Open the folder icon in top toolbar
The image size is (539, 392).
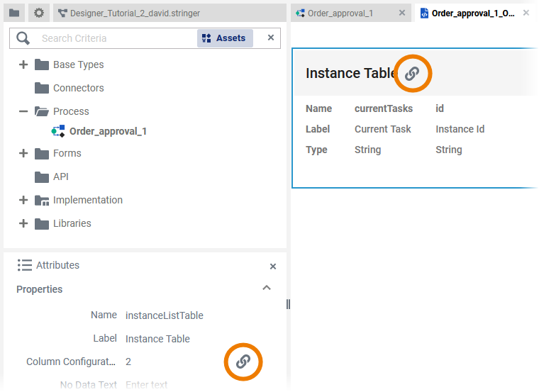pyautogui.click(x=14, y=13)
